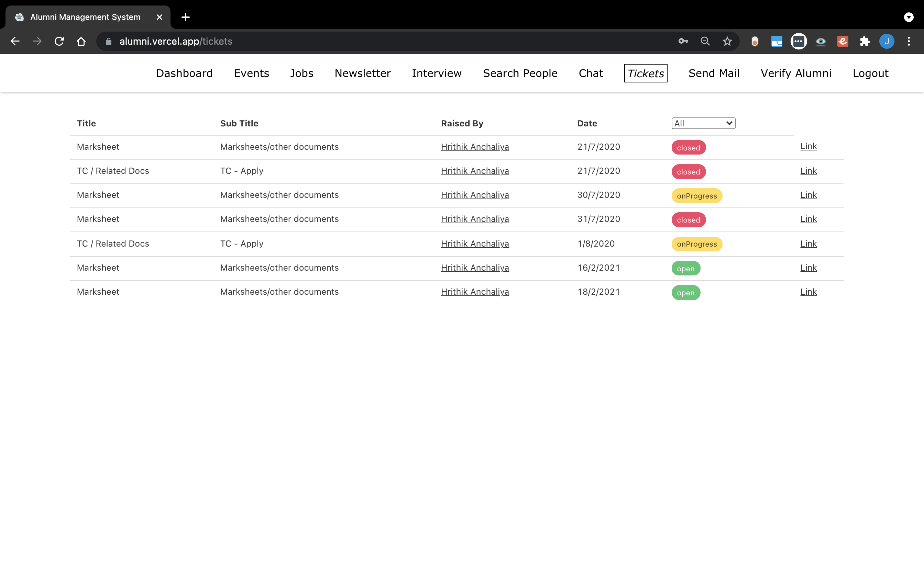The height and width of the screenshot is (577, 924).
Task: Open a new browser tab
Action: tap(186, 17)
